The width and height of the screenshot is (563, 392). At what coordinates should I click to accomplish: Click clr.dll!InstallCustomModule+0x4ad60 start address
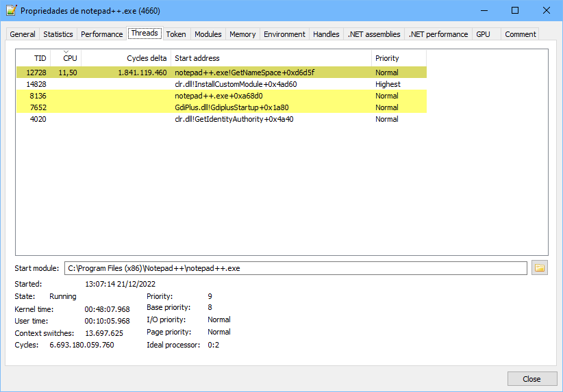(x=236, y=84)
